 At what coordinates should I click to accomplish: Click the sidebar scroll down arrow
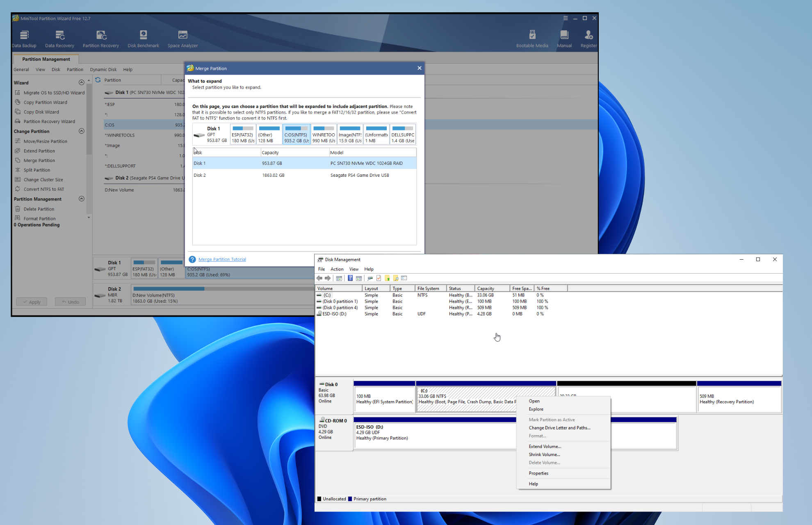(89, 217)
